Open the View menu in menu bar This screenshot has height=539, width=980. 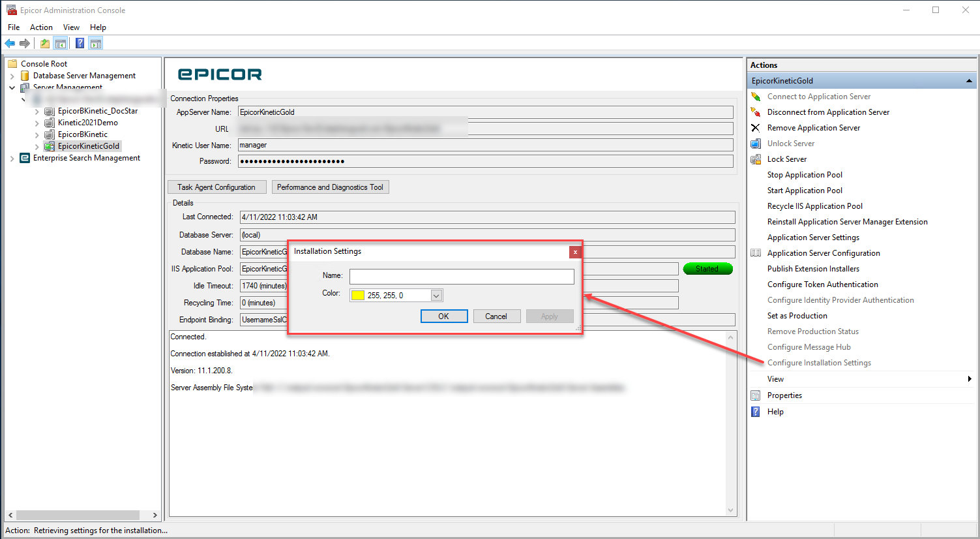(x=71, y=27)
